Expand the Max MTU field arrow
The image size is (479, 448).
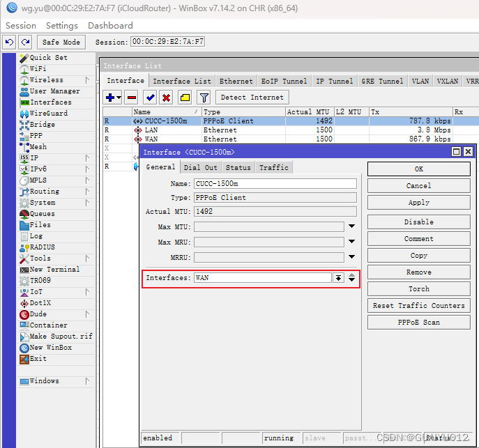[352, 226]
